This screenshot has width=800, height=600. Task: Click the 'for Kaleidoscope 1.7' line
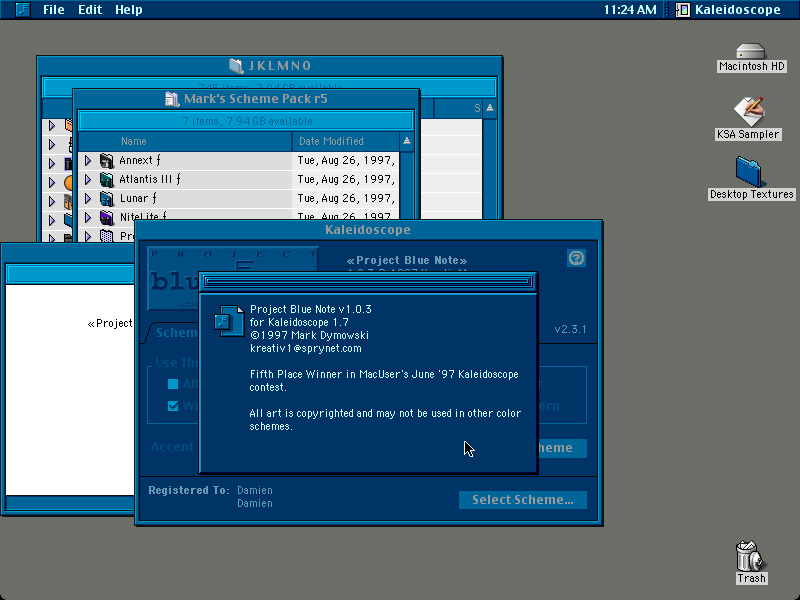pyautogui.click(x=299, y=322)
